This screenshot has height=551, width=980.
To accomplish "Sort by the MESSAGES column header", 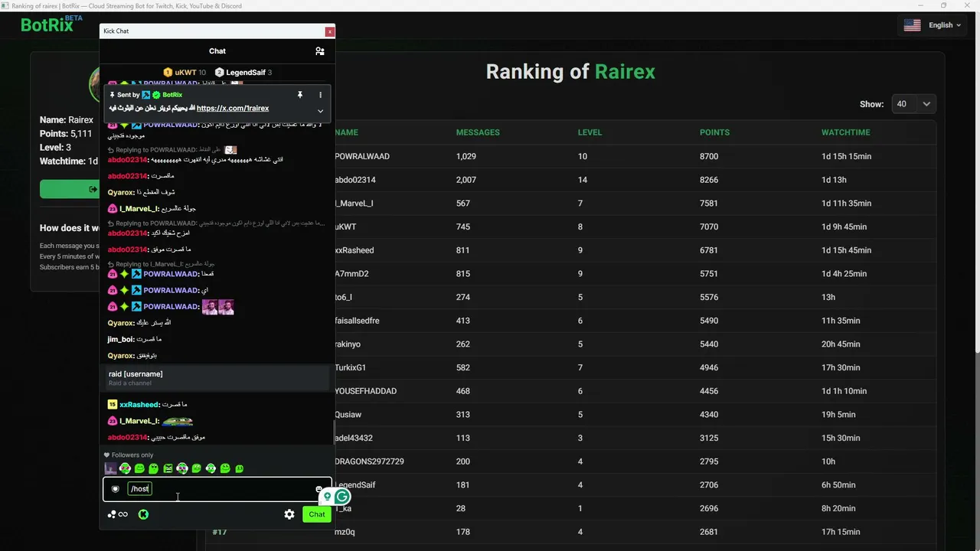I will (478, 132).
